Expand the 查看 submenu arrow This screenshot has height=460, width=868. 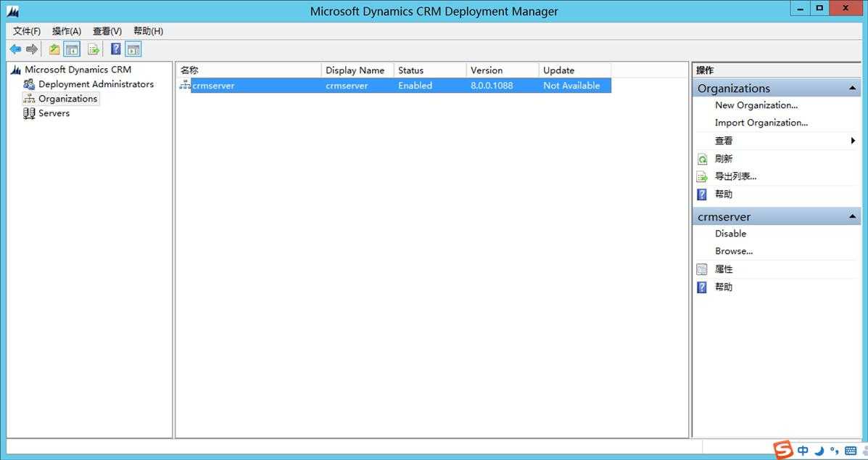pos(853,141)
